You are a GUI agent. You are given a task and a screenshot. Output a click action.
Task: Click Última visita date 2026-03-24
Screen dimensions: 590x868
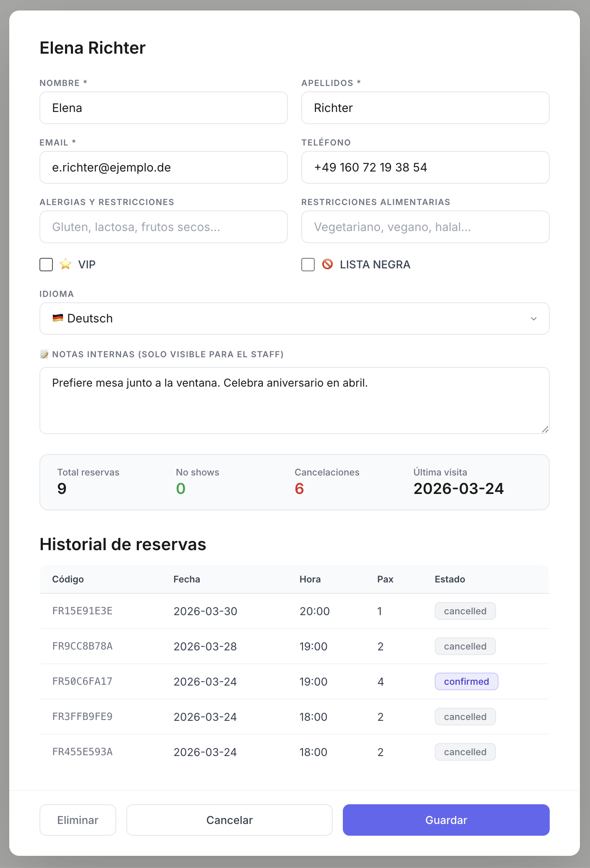(459, 489)
